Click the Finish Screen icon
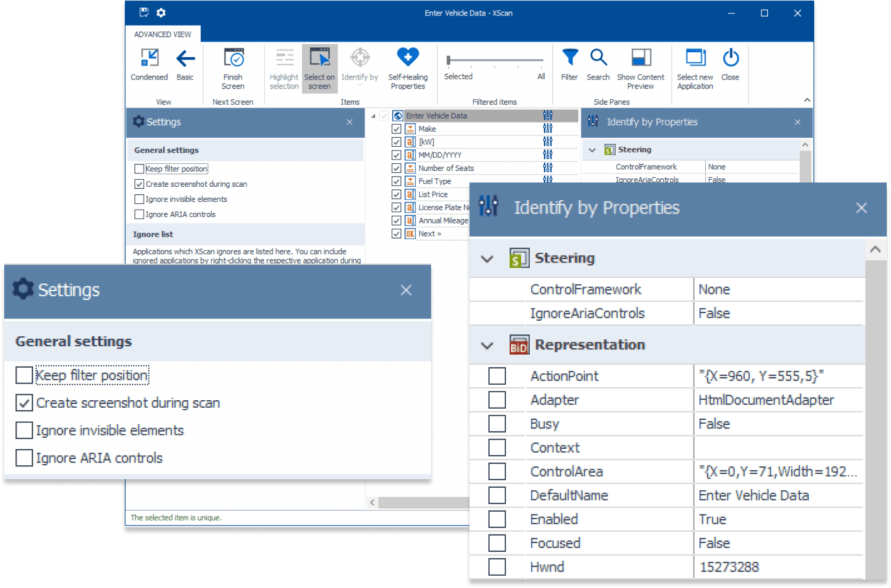 tap(233, 64)
